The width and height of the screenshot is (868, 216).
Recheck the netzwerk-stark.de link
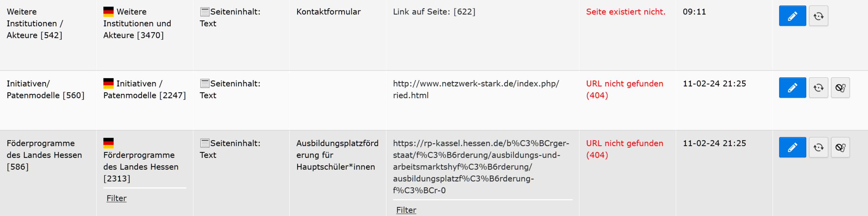pos(818,88)
